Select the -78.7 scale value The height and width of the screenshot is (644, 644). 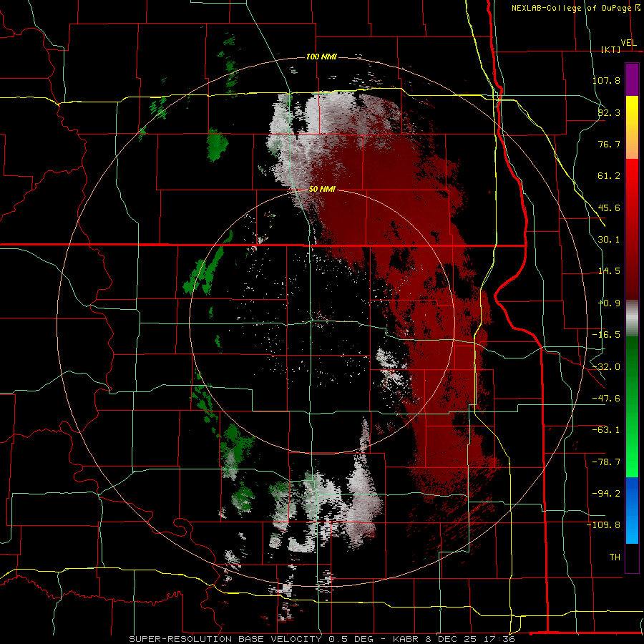[x=607, y=462]
